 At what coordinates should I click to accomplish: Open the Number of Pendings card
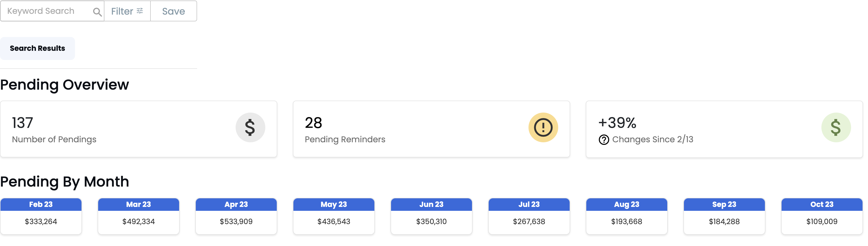pos(139,129)
